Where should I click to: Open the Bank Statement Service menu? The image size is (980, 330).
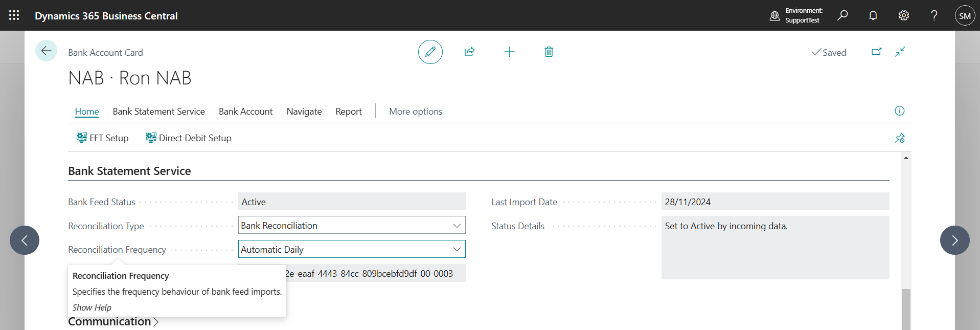coord(159,112)
